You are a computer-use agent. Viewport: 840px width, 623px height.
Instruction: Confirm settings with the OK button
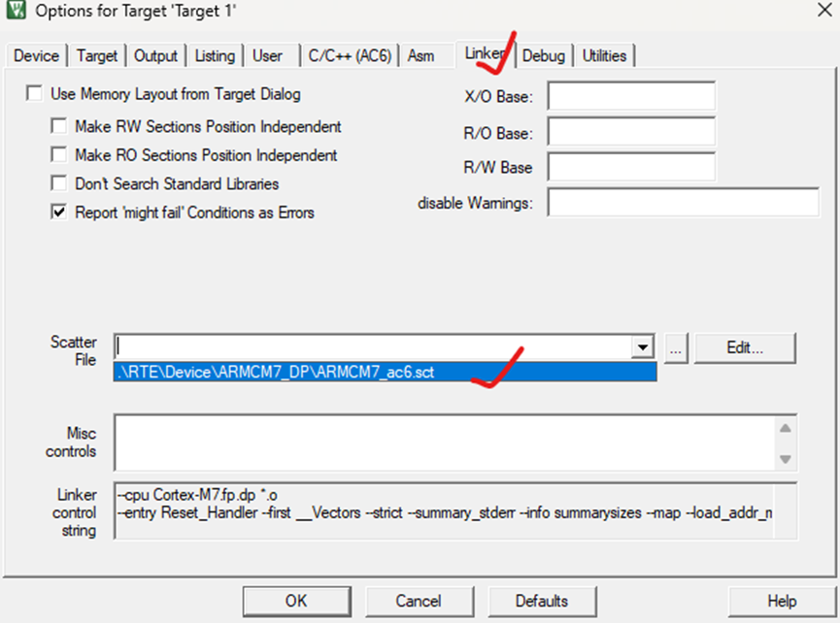point(296,601)
